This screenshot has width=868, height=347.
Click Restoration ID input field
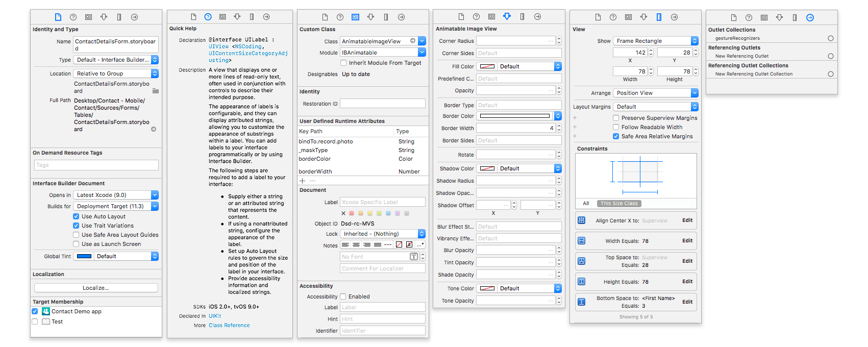383,104
